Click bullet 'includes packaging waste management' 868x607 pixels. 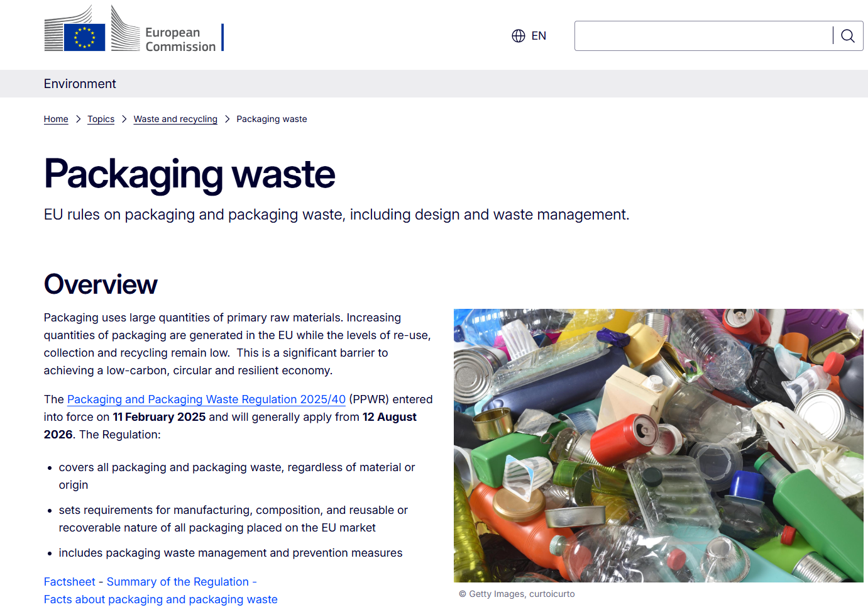point(231,553)
